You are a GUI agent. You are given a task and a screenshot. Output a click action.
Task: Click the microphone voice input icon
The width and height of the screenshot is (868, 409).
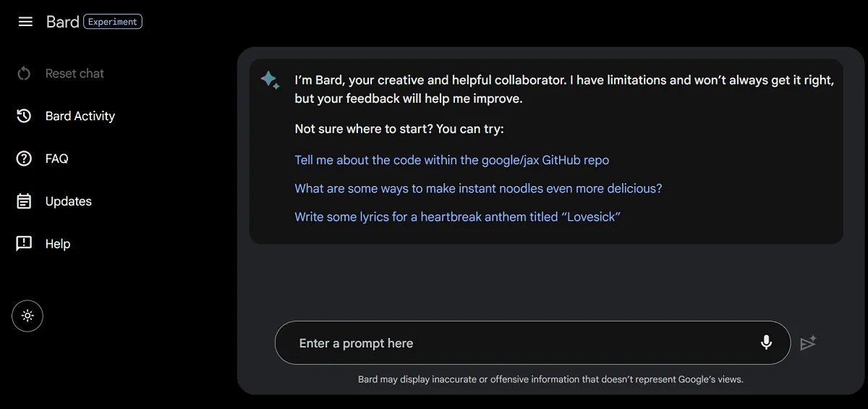(766, 342)
